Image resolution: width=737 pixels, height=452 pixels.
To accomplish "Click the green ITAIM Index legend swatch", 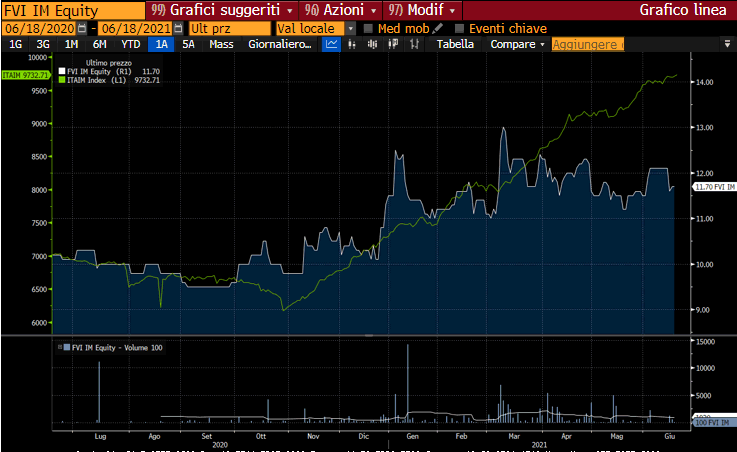I will coord(61,80).
